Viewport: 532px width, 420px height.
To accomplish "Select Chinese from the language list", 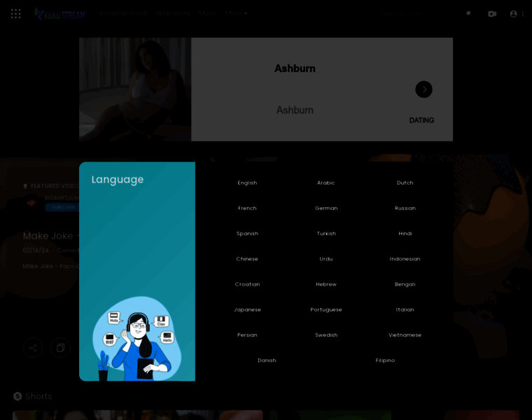I will [247, 259].
